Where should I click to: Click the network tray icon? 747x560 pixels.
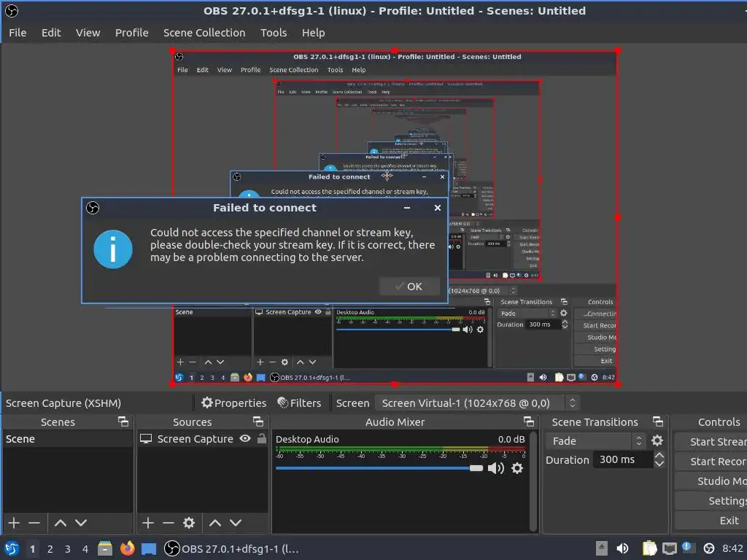pyautogui.click(x=670, y=548)
